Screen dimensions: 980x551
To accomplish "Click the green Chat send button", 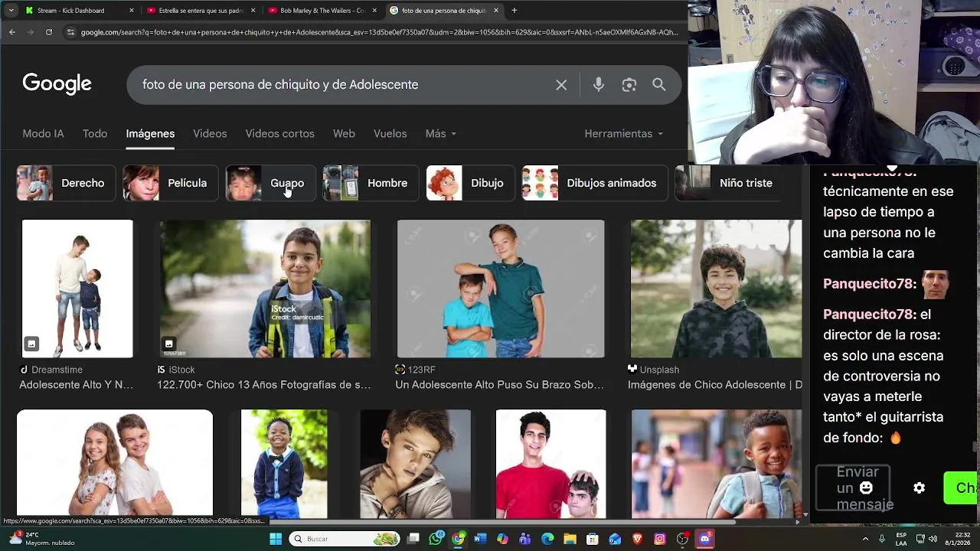I will coord(962,488).
